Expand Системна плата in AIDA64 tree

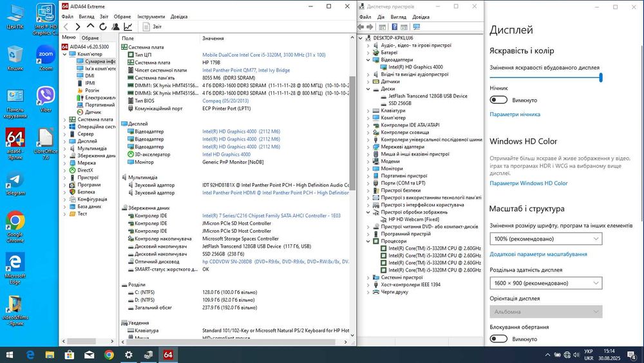point(64,120)
